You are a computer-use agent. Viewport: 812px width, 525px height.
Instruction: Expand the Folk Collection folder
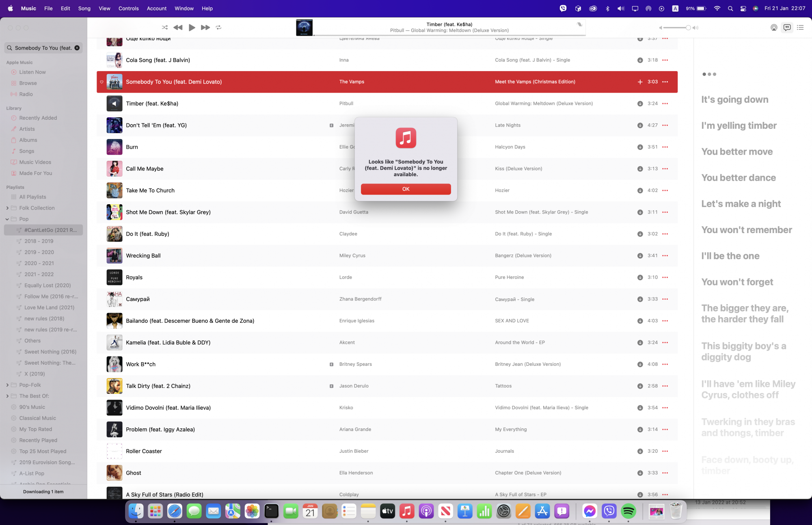[x=7, y=208]
